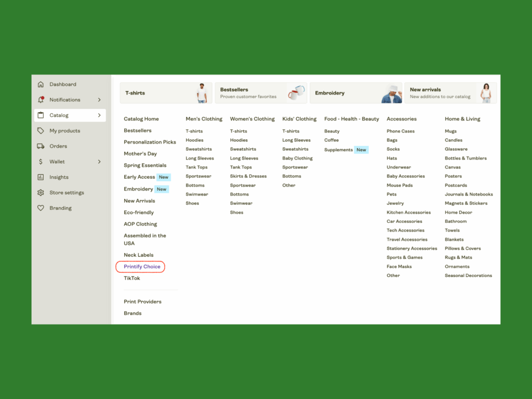This screenshot has height=399, width=532.
Task: Open the Print Providers link
Action: tap(142, 302)
